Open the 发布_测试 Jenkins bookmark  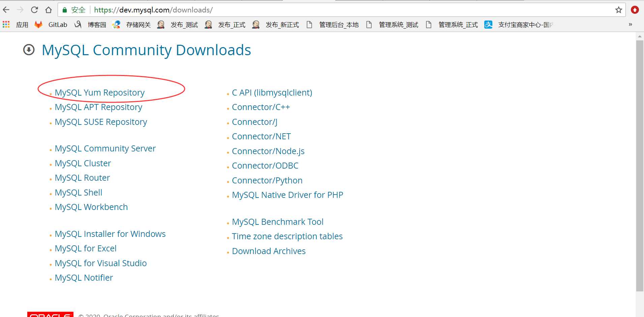click(178, 25)
